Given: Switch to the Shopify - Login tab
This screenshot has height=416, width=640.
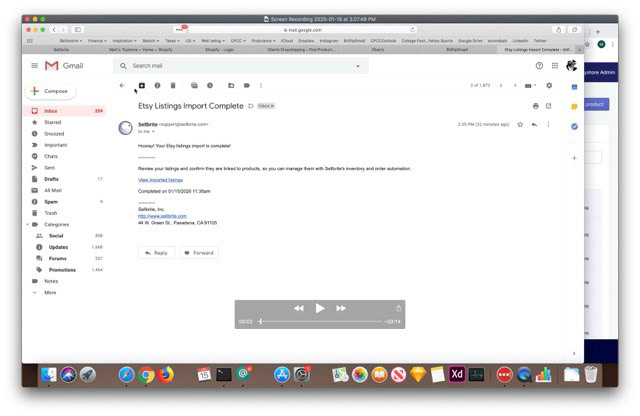Looking at the screenshot, I should (220, 50).
